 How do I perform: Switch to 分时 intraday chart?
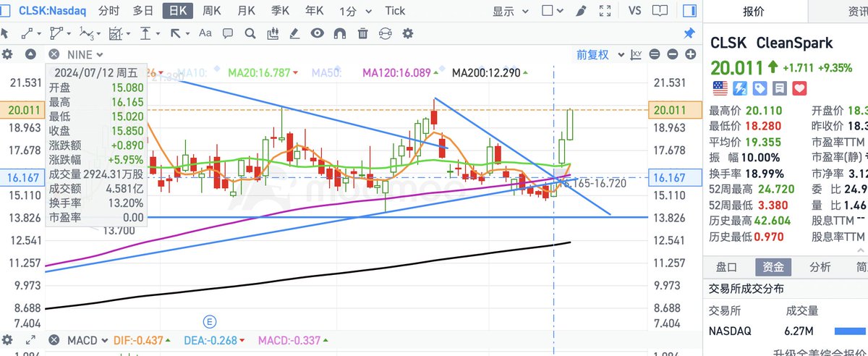click(x=109, y=11)
